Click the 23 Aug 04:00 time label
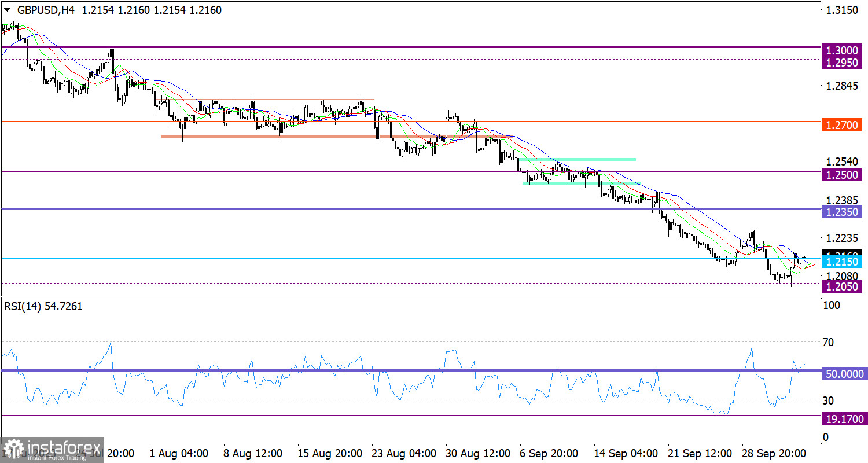This screenshot has height=463, width=868. pyautogui.click(x=404, y=453)
